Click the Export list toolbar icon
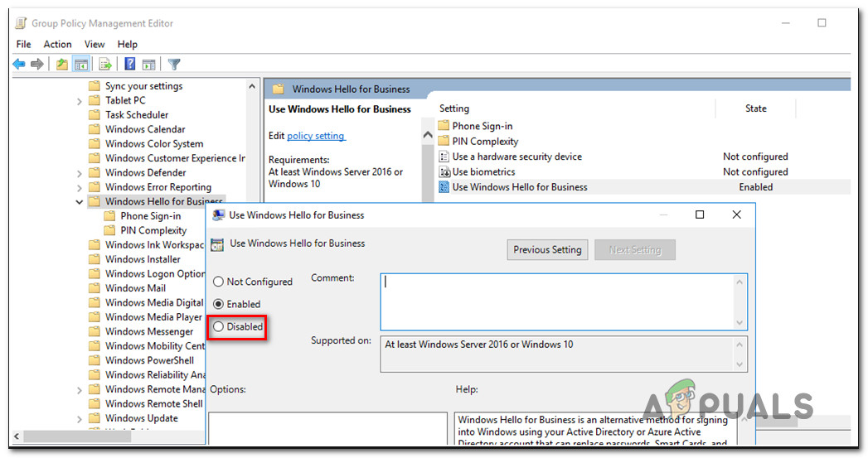This screenshot has height=458, width=868. pyautogui.click(x=105, y=64)
